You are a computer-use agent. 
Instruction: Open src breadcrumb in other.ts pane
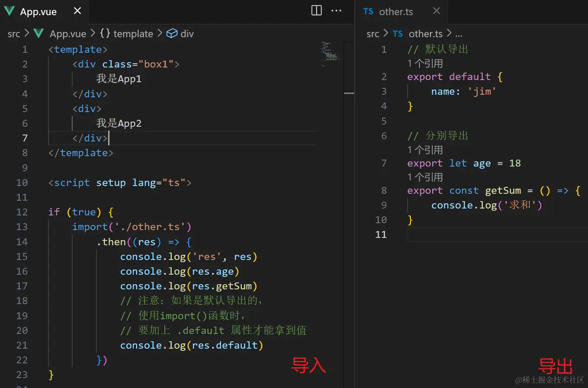[373, 34]
